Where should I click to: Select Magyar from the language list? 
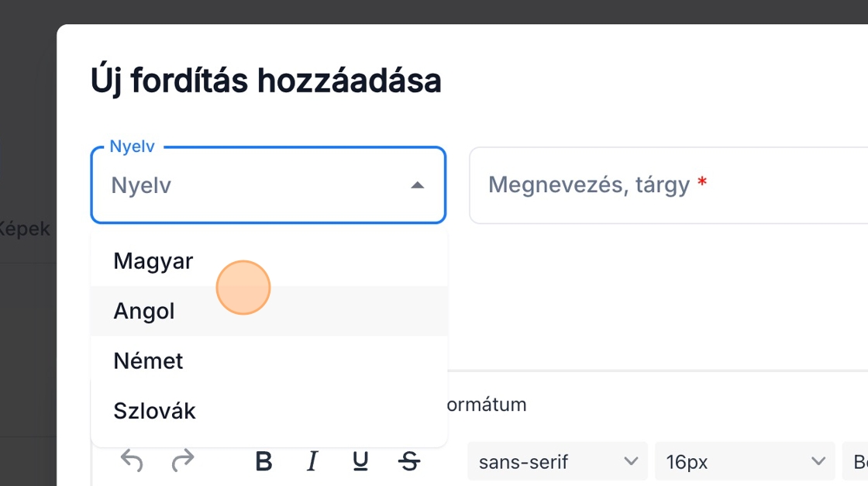coord(153,261)
